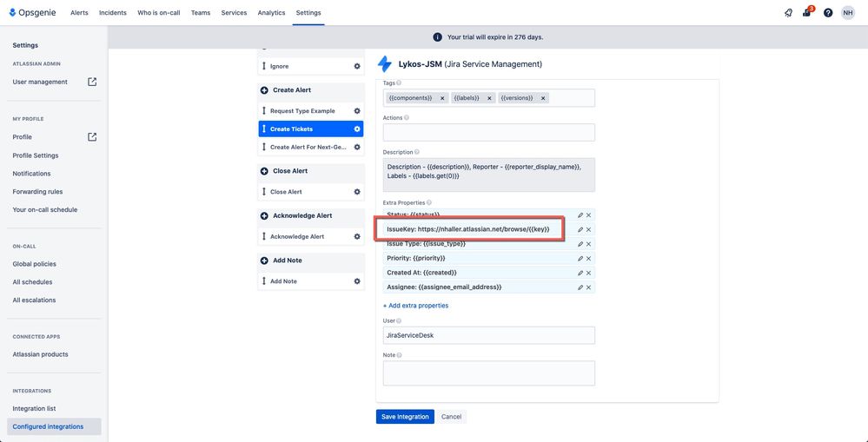
Task: Open All escalations in sidebar
Action: [35, 300]
